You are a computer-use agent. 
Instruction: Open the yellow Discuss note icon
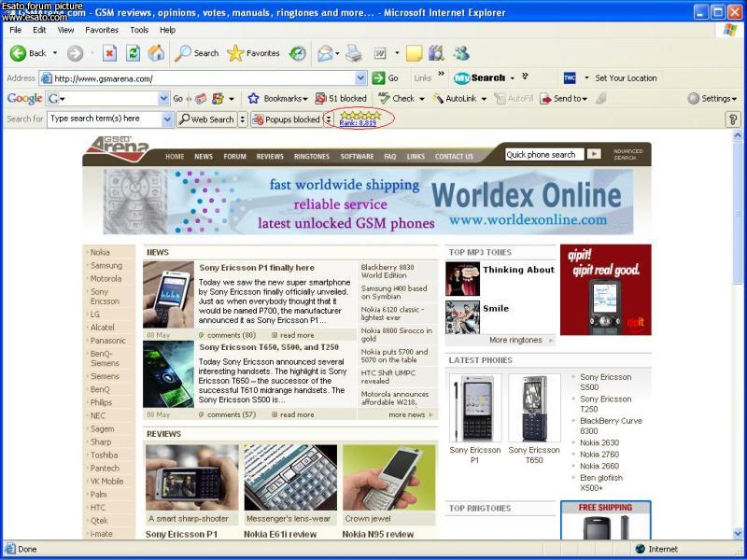(x=414, y=53)
